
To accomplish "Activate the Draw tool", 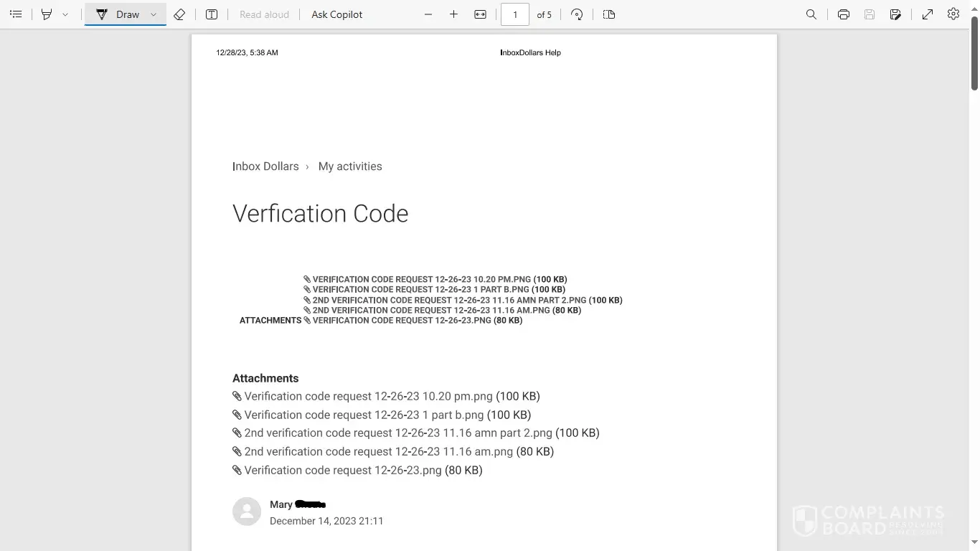I will click(x=118, y=14).
